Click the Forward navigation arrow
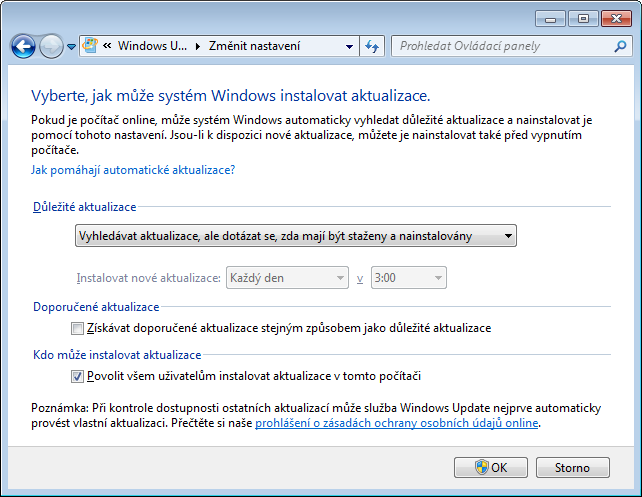 point(51,46)
